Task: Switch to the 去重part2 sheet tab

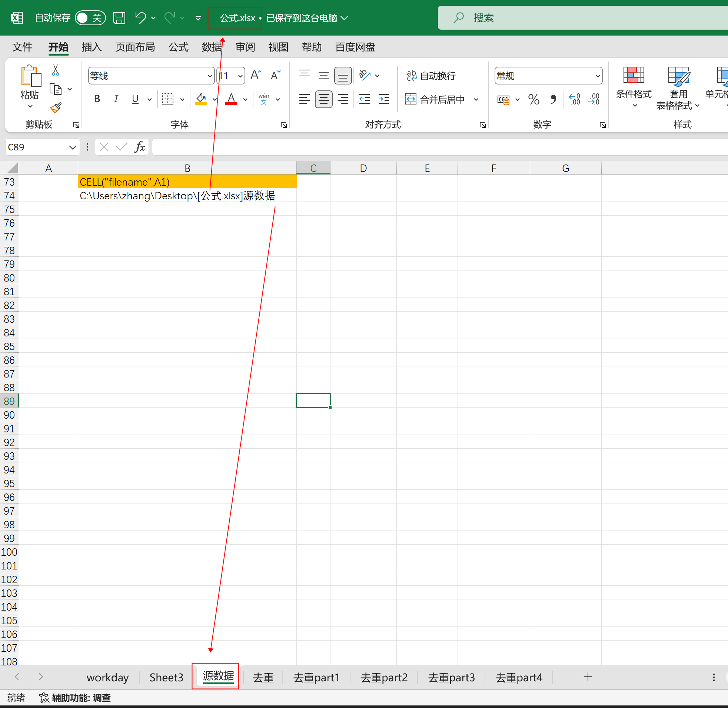Action: (x=384, y=678)
